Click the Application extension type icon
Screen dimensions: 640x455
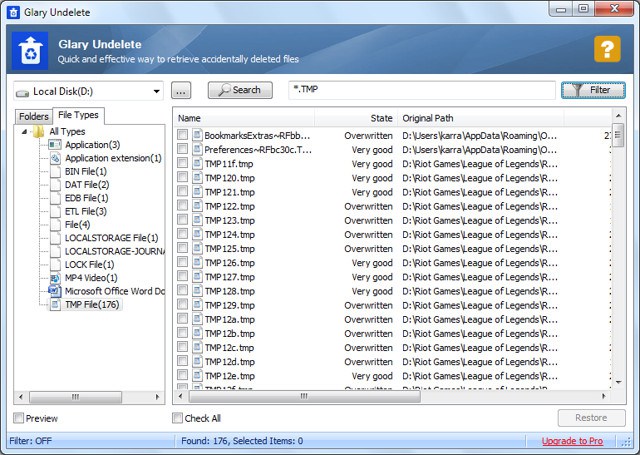pyautogui.click(x=55, y=158)
